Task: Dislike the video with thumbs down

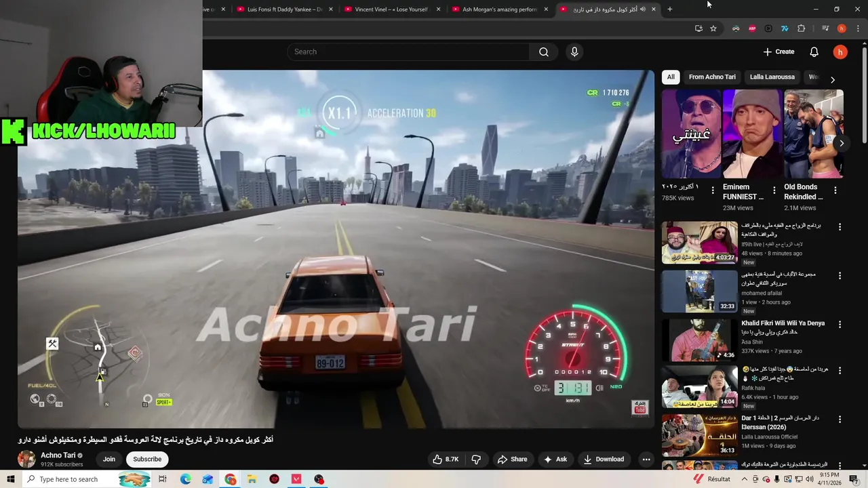Action: 476,459
